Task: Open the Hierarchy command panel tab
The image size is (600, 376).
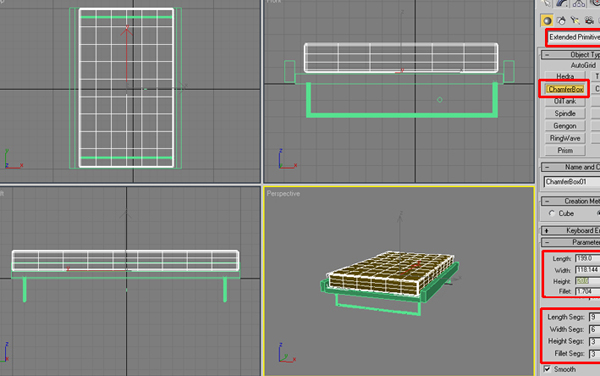Action: (x=579, y=3)
